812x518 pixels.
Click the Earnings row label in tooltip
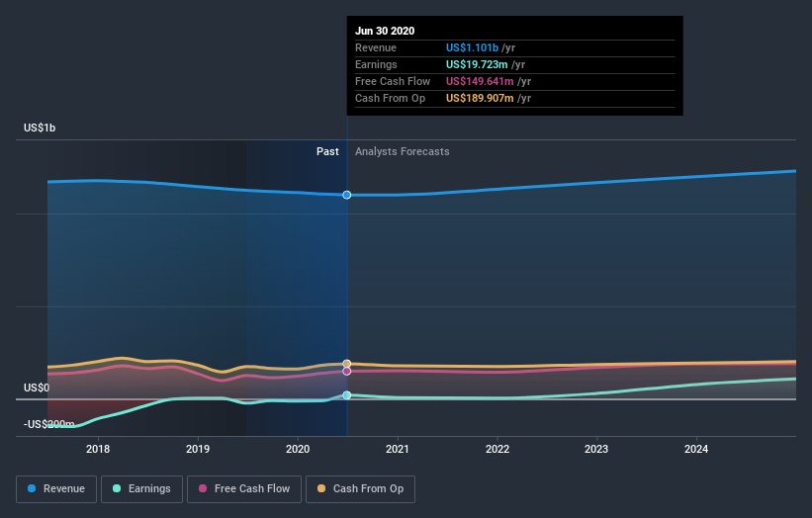(376, 64)
